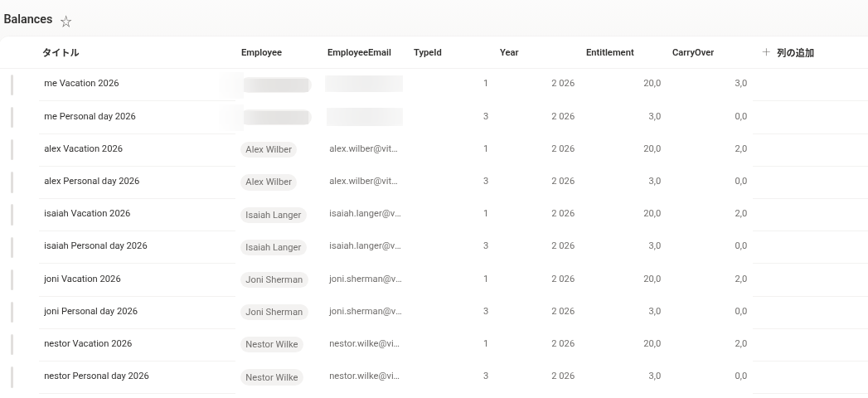
Task: Open the 'alex Vacation 2026' item
Action: coord(83,148)
